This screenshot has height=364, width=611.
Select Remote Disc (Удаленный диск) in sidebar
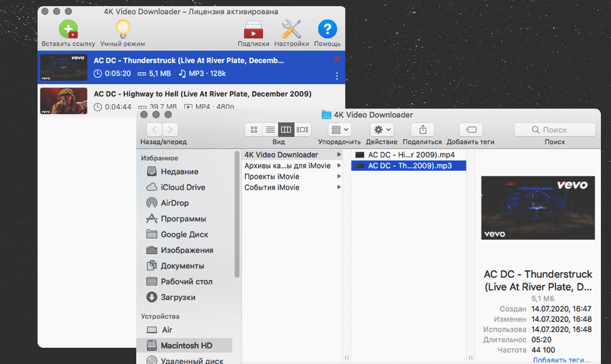click(186, 360)
